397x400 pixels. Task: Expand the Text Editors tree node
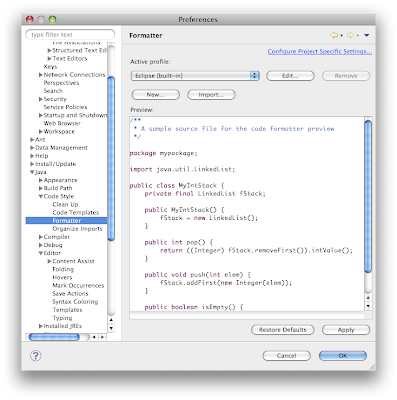49,59
